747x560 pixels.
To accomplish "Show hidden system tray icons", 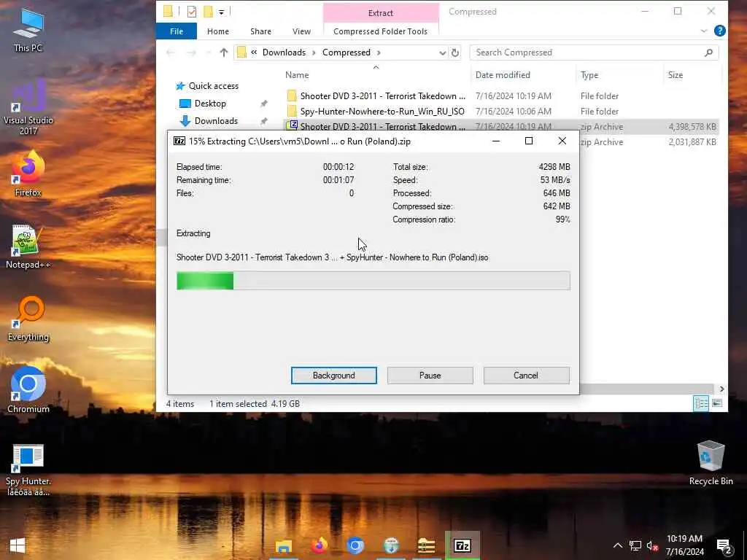I will pyautogui.click(x=617, y=545).
